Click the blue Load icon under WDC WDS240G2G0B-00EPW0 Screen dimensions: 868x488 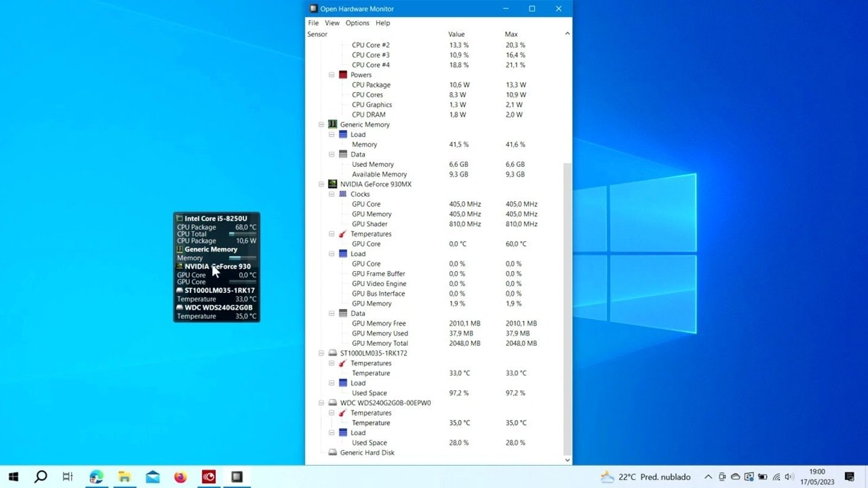coord(343,433)
